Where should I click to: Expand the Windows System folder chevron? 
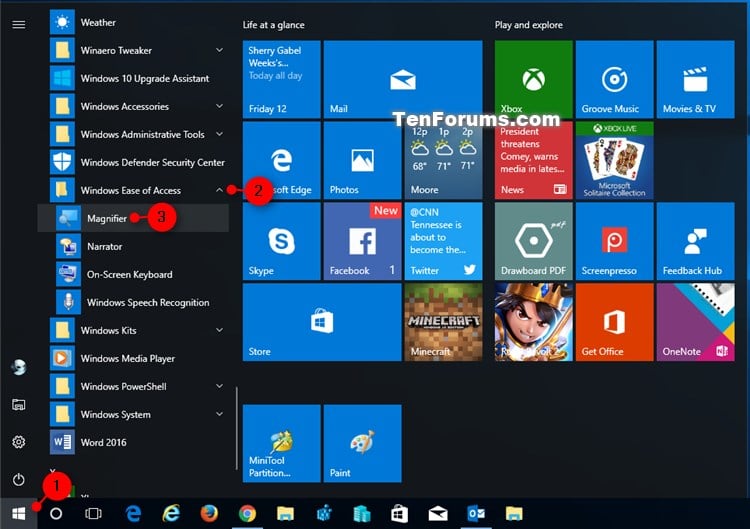219,414
